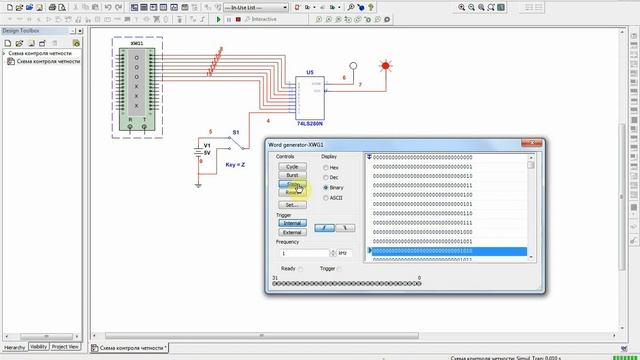This screenshot has height=360, width=640.
Task: Click the Word generator list's up arrow
Action: click(x=531, y=157)
